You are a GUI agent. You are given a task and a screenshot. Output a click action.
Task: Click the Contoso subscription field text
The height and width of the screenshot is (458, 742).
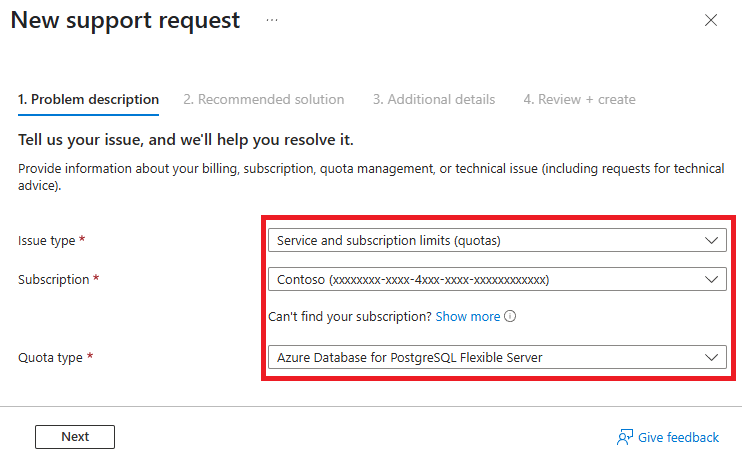click(x=412, y=279)
